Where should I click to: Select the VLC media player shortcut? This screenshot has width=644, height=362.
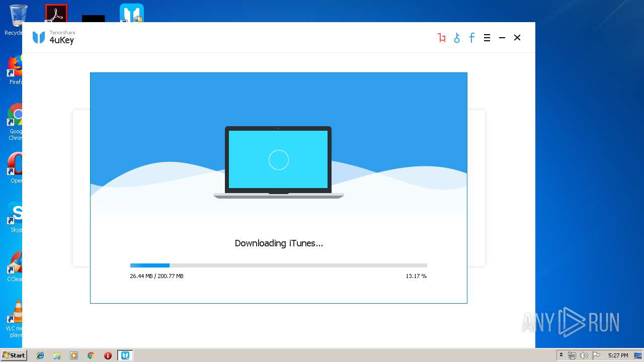point(15,318)
